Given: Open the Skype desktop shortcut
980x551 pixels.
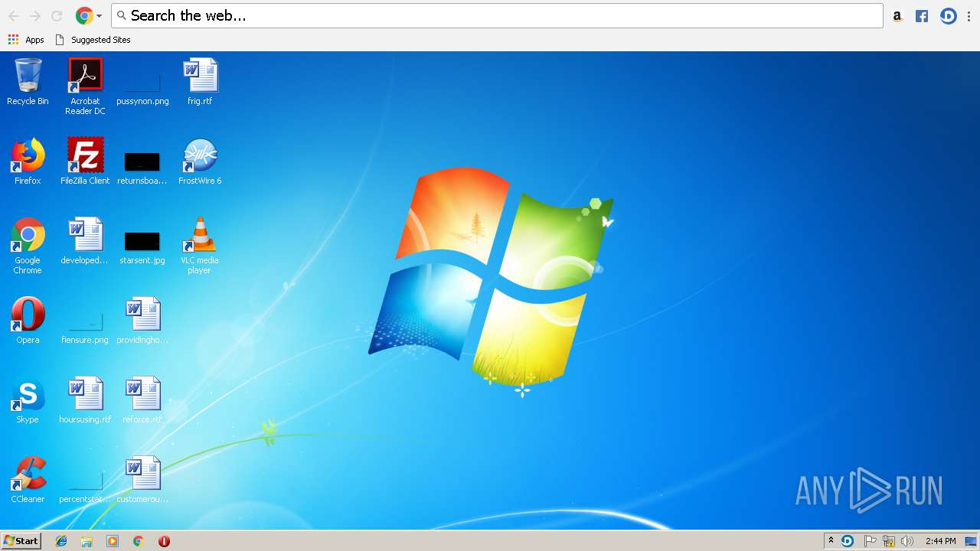Looking at the screenshot, I should click(x=28, y=399).
